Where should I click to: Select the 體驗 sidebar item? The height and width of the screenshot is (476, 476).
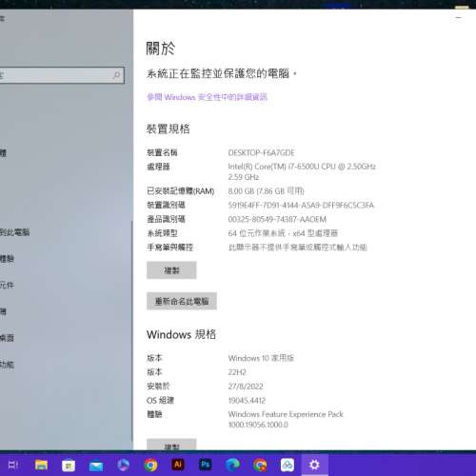pyautogui.click(x=7, y=259)
